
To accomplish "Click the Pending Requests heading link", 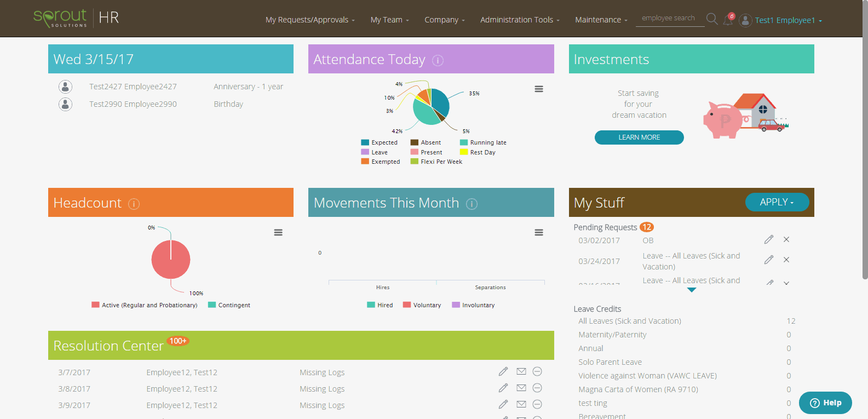I will (605, 227).
